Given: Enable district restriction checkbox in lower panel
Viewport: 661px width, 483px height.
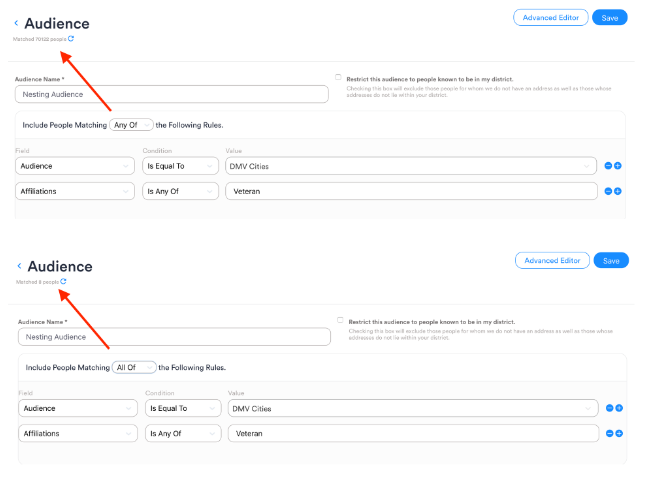Looking at the screenshot, I should pyautogui.click(x=341, y=320).
